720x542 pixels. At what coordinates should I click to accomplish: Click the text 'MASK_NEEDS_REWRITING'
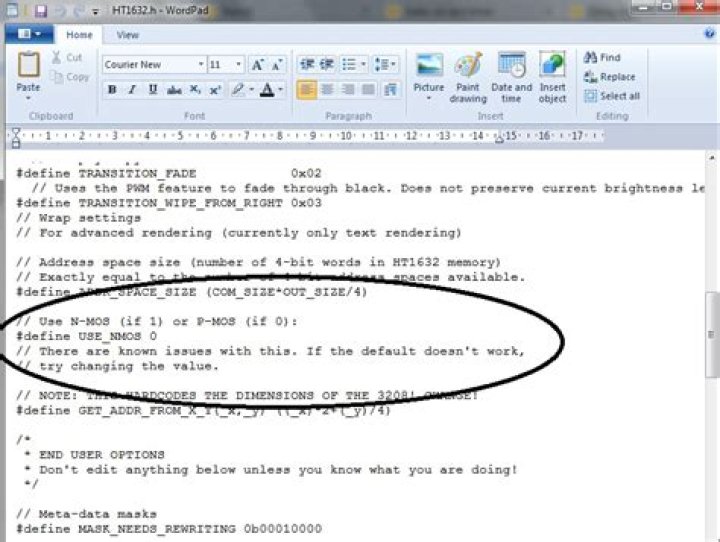157,529
